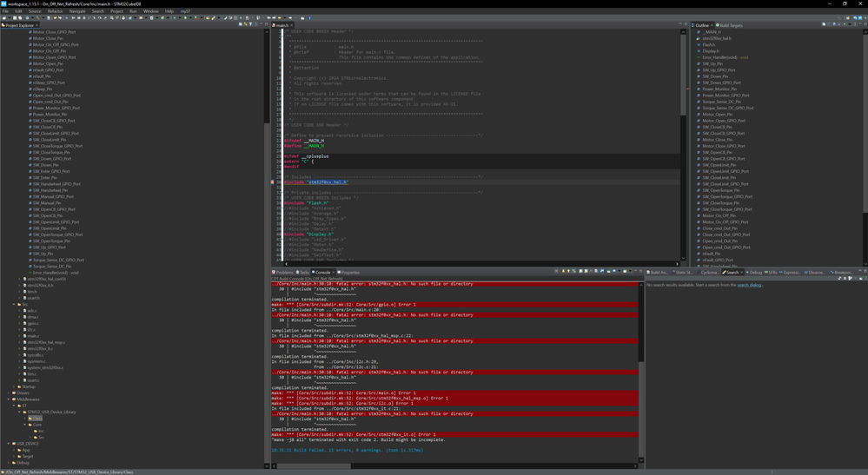The image size is (868, 475).
Task: Click the USB_DEVICE folder icon
Action: [x=12, y=444]
